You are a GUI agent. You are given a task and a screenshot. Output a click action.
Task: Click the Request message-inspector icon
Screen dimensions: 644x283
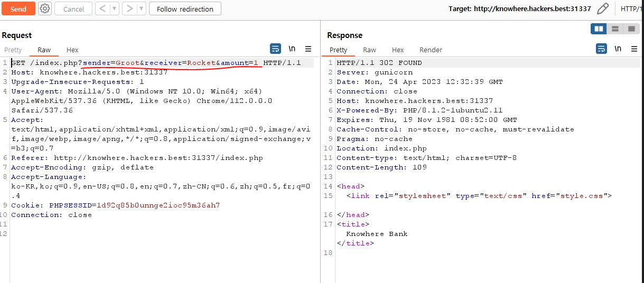275,49
